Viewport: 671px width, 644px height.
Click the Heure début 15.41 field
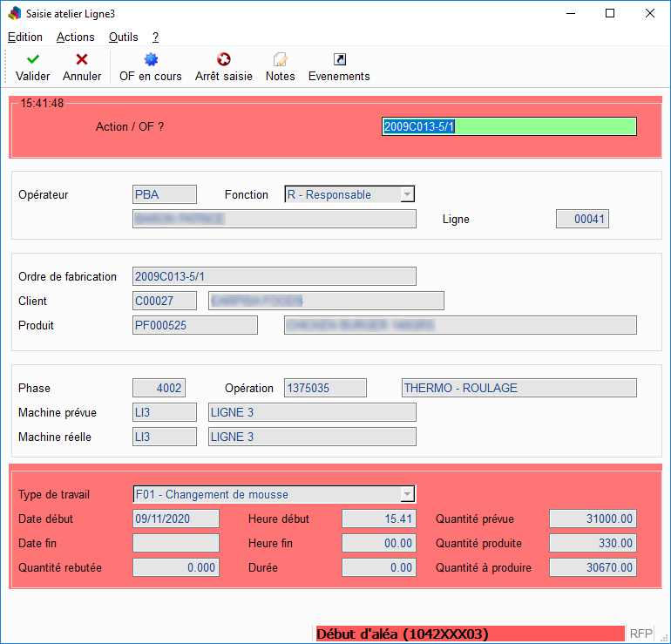point(379,519)
